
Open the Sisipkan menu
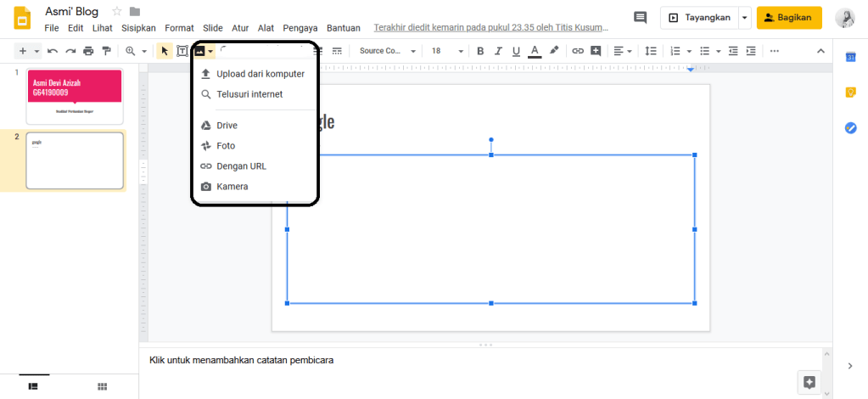pos(139,28)
